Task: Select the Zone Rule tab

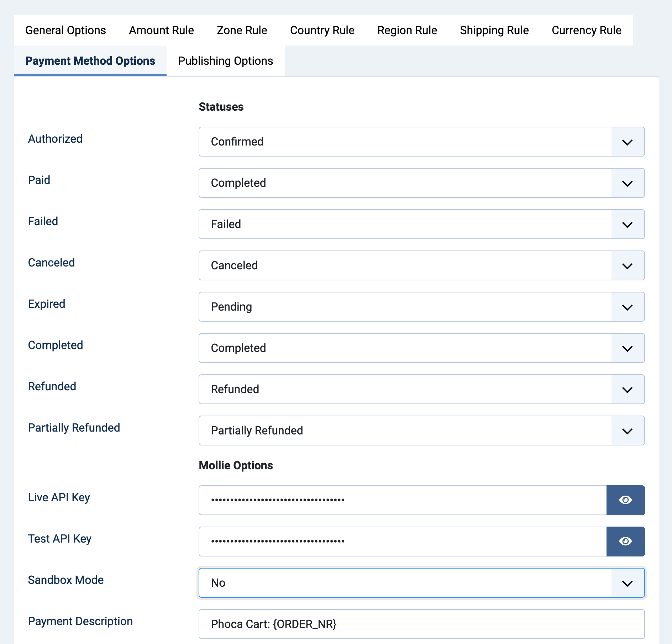Action: [x=242, y=30]
